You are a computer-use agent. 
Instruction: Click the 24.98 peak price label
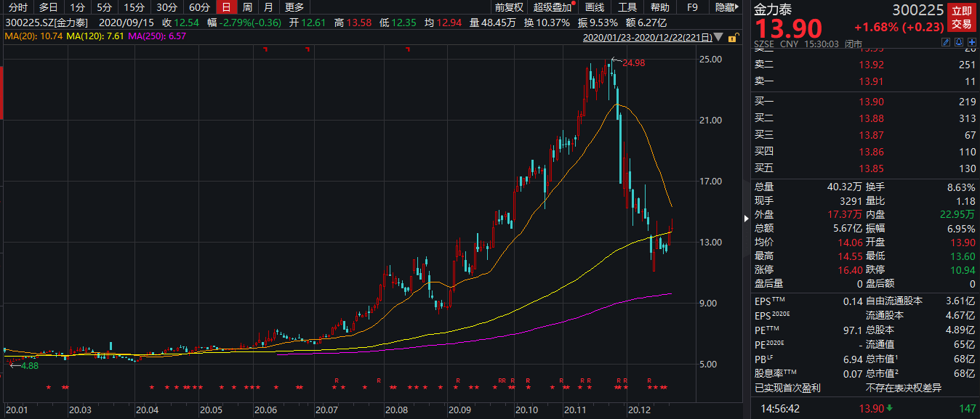coord(633,63)
